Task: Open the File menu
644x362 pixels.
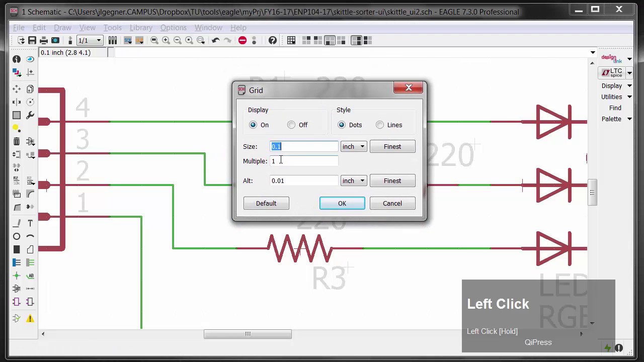Action: [x=19, y=28]
